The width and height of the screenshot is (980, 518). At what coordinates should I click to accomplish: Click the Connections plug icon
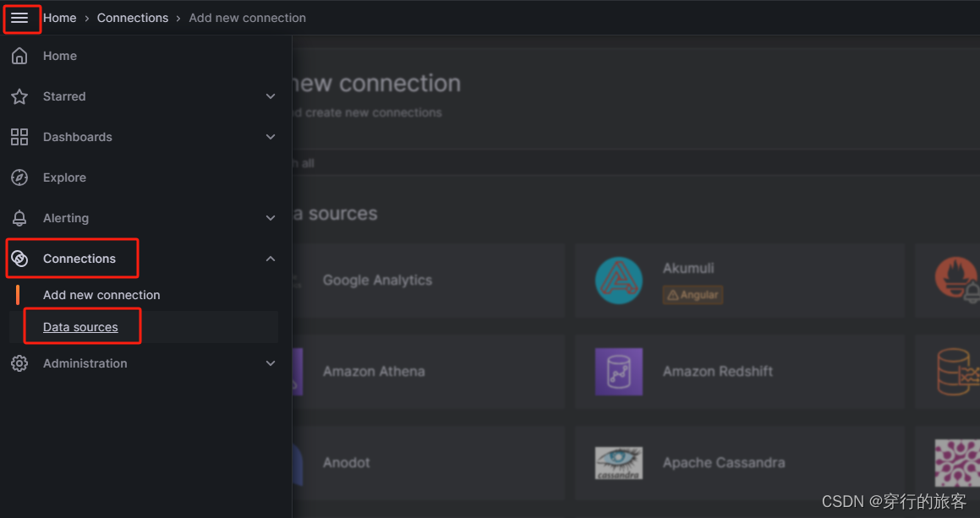point(19,258)
